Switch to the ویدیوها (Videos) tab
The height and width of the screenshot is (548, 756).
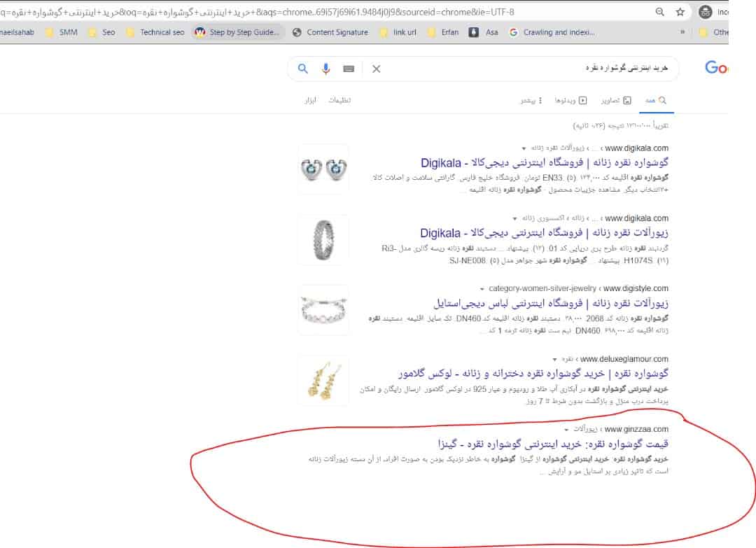(x=571, y=100)
